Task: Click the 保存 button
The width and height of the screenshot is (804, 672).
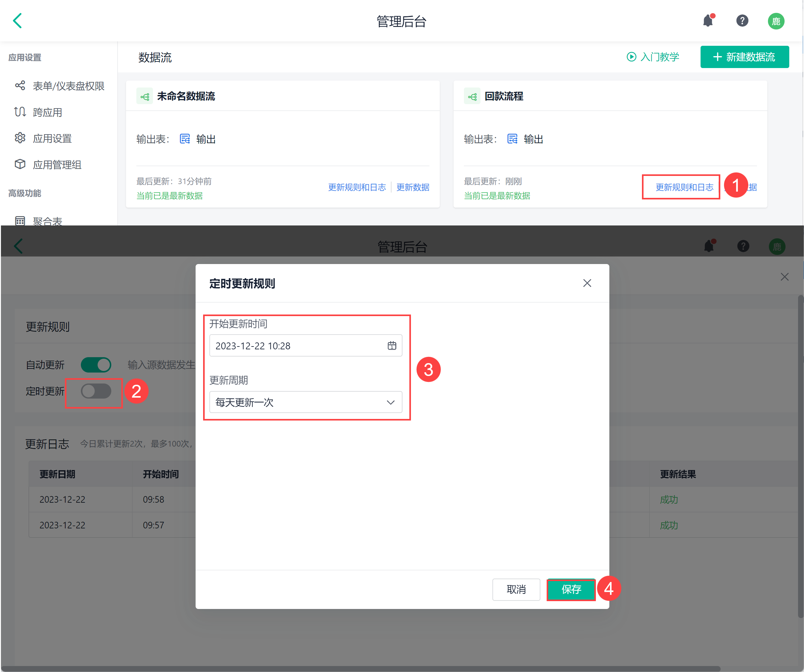Action: [571, 589]
